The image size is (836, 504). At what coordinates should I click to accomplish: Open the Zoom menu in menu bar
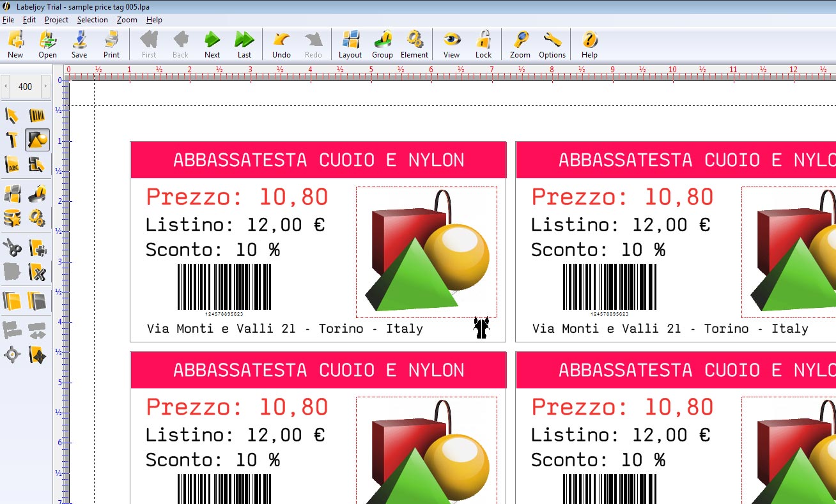click(127, 20)
